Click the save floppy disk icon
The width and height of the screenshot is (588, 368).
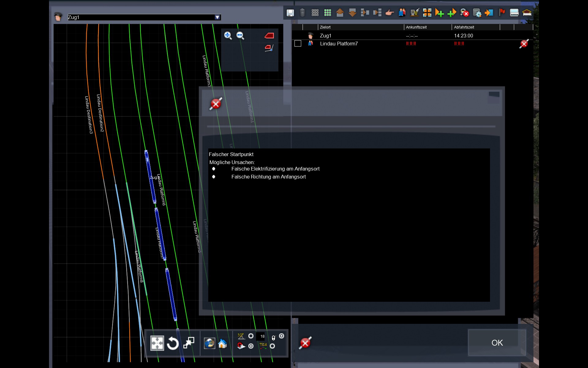coord(290,13)
